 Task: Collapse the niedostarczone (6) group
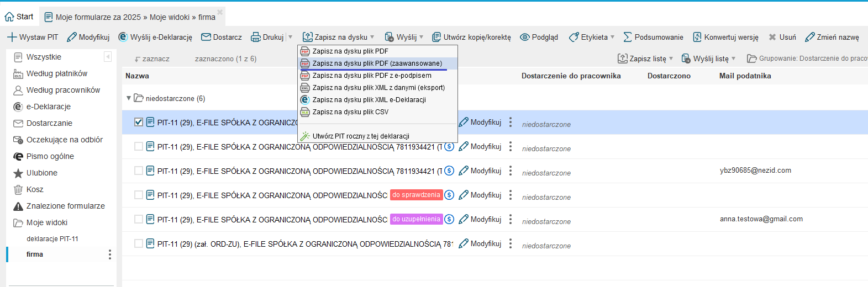click(x=129, y=98)
